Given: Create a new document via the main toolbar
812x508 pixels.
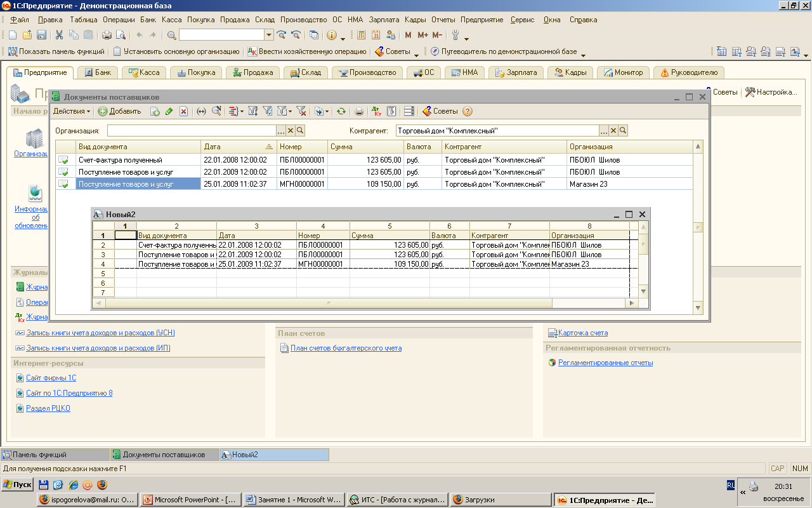Looking at the screenshot, I should 13,35.
